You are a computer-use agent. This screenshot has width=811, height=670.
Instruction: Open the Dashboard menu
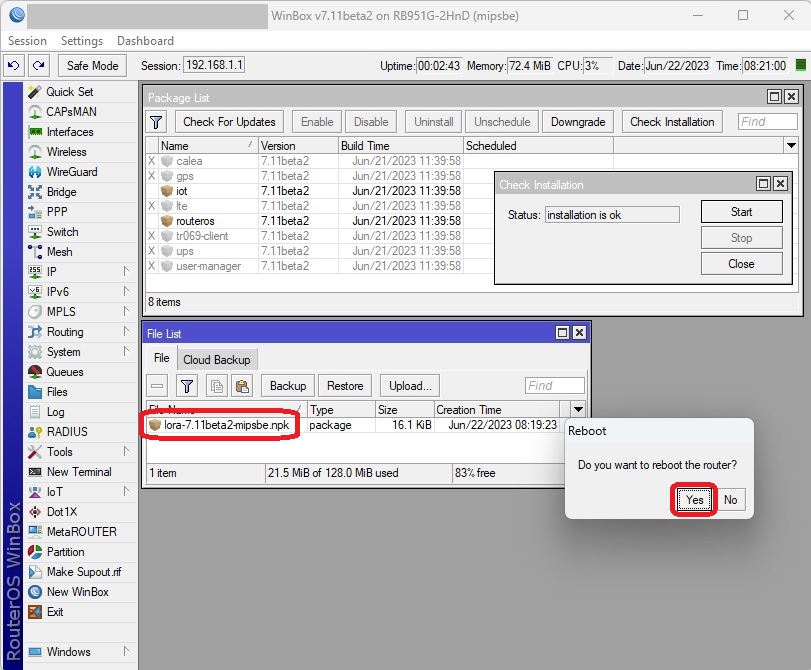[x=145, y=41]
